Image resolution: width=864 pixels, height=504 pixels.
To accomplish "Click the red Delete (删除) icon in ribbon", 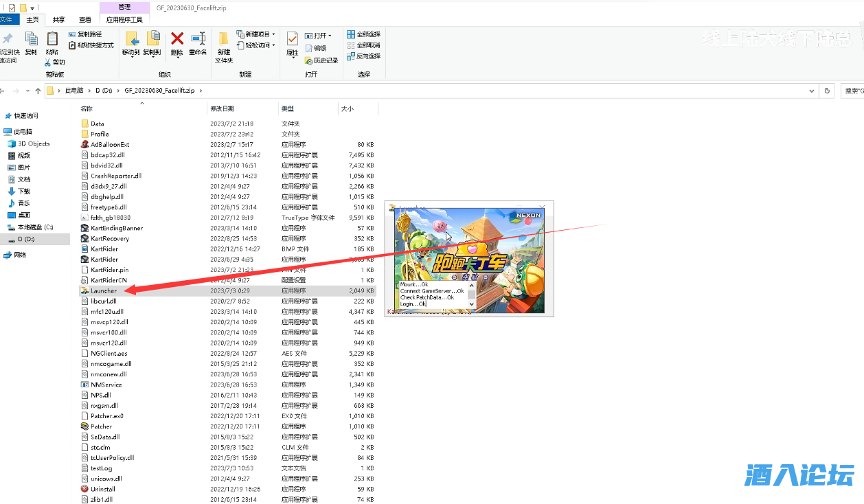I will 177,40.
